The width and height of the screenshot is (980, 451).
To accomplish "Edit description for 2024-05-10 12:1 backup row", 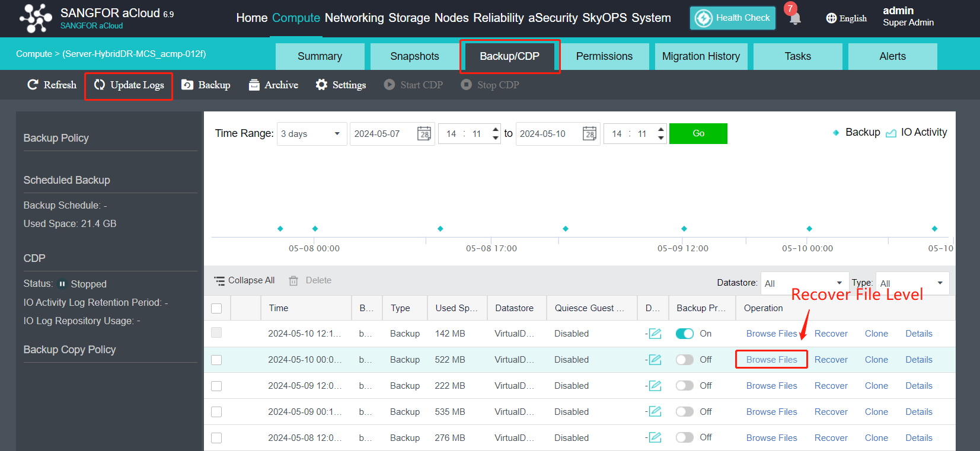I will point(655,334).
